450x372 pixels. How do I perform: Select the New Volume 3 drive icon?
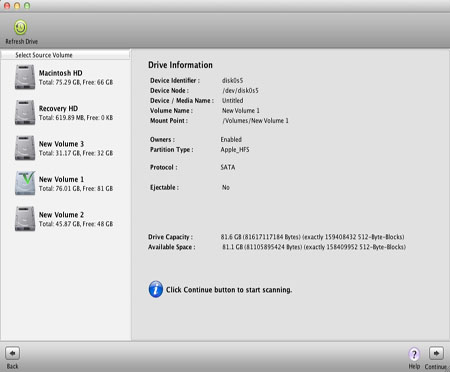[25, 148]
